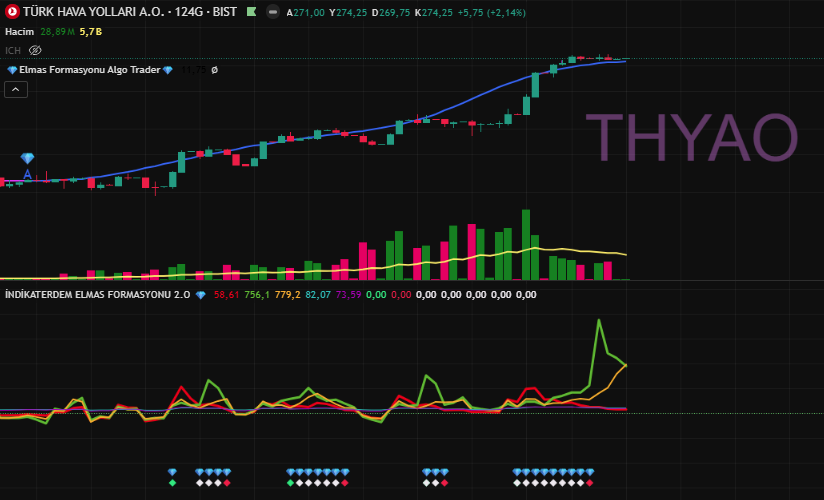The height and width of the screenshot is (500, 824).
Task: Select the high price value Y274,25
Action: point(348,13)
